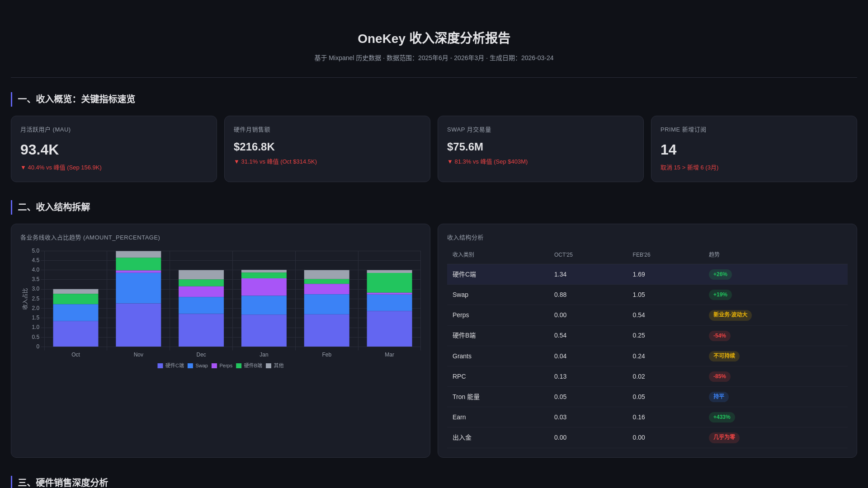
Task: Select the 硬件月销售额 value $216.8K
Action: pos(254,147)
